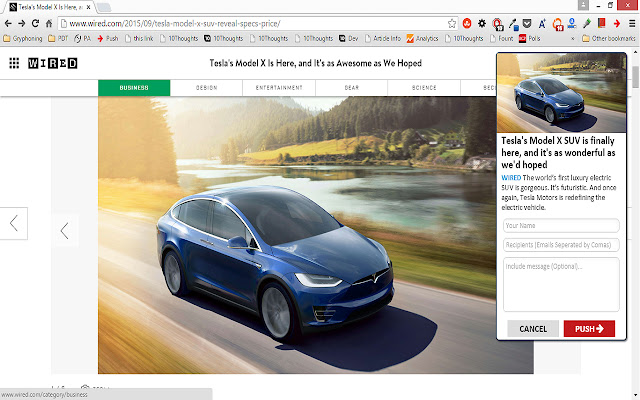This screenshot has height=400, width=640.
Task: Select the Science section tab
Action: click(424, 88)
